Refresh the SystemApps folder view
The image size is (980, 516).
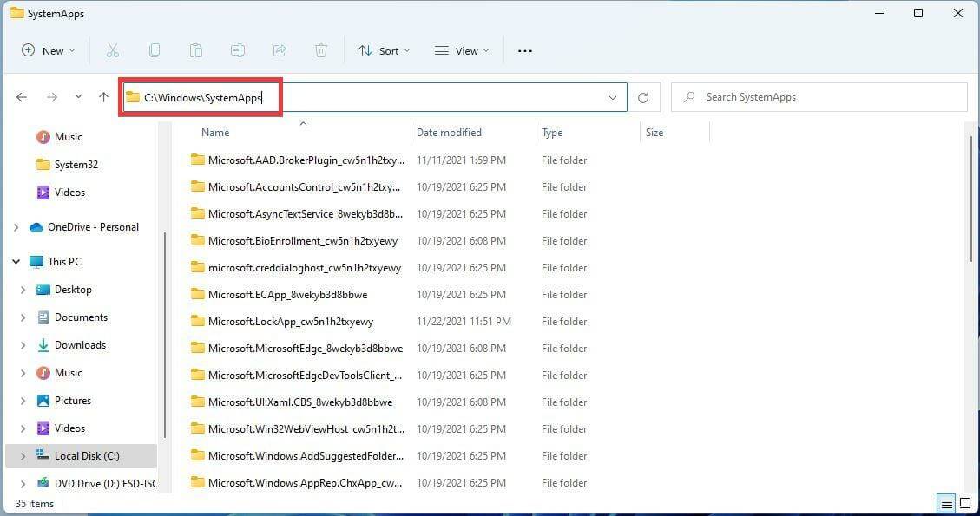pyautogui.click(x=643, y=97)
